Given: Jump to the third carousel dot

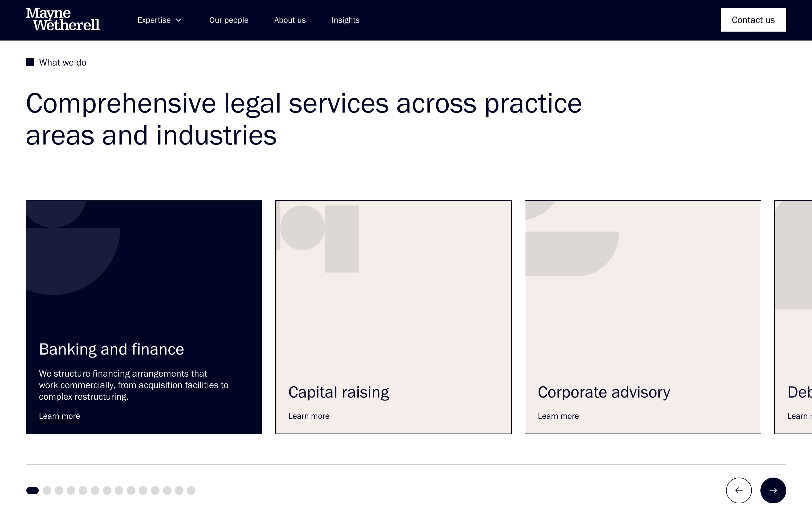Looking at the screenshot, I should click(x=59, y=490).
